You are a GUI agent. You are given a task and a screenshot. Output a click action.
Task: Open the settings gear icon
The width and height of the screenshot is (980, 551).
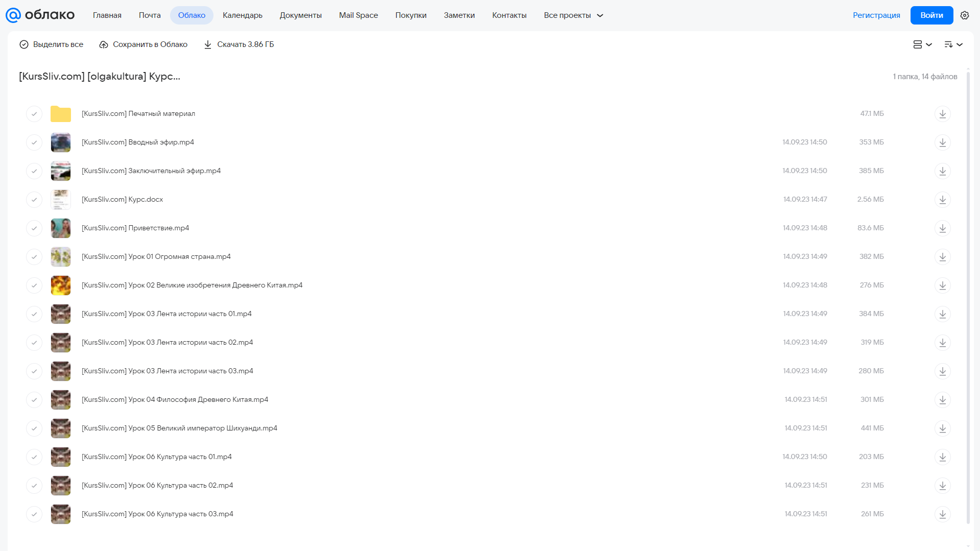965,15
